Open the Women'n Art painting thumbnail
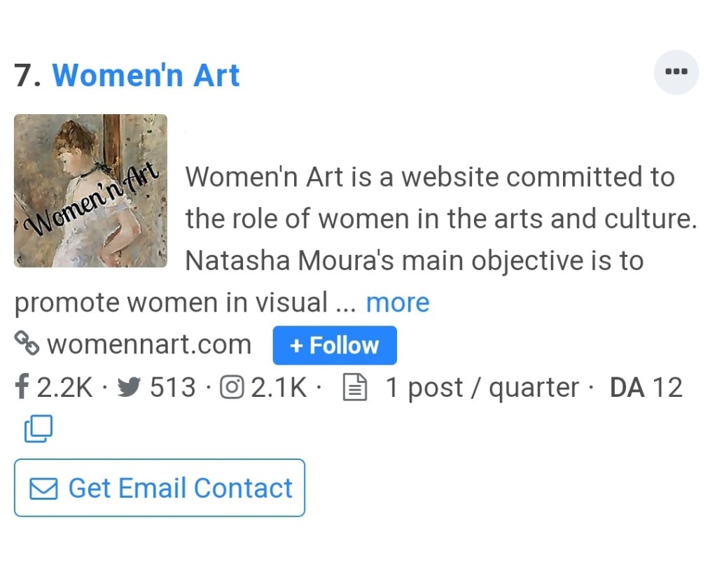Image resolution: width=717 pixels, height=588 pixels. click(90, 190)
